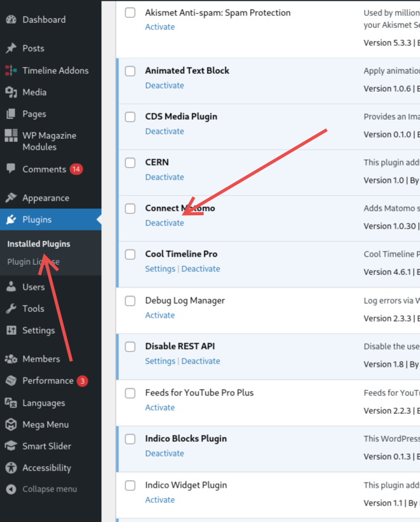Screen dimensions: 420x522
Task: Click the Posts pushpin icon
Action: coord(11,48)
